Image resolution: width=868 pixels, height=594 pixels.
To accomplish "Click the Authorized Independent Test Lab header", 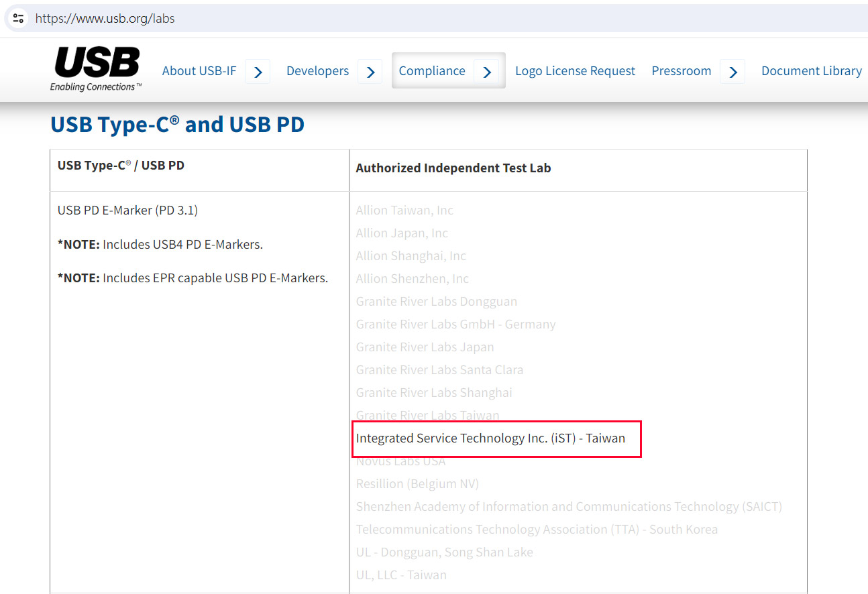I will [x=453, y=168].
